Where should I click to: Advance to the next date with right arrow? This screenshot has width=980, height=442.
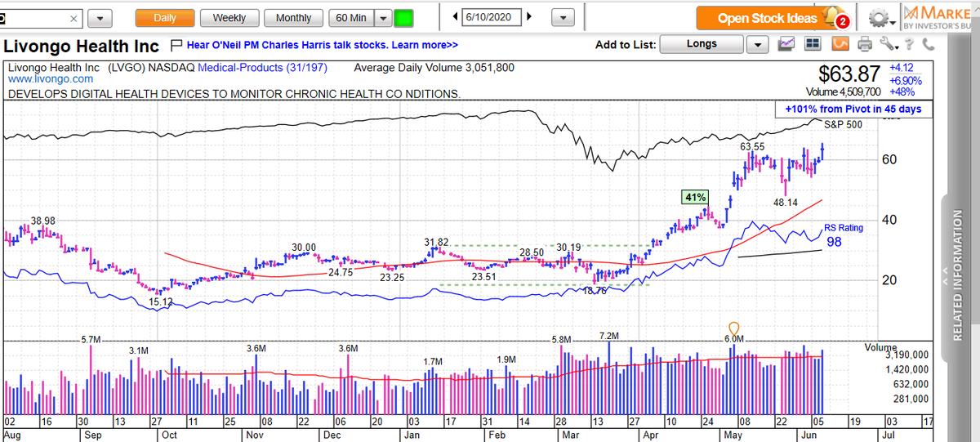(530, 17)
